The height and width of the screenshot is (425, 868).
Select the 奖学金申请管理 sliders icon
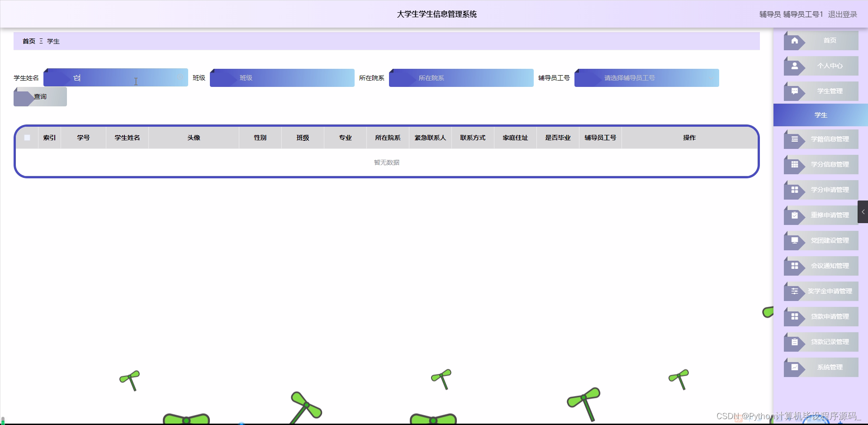[795, 291]
